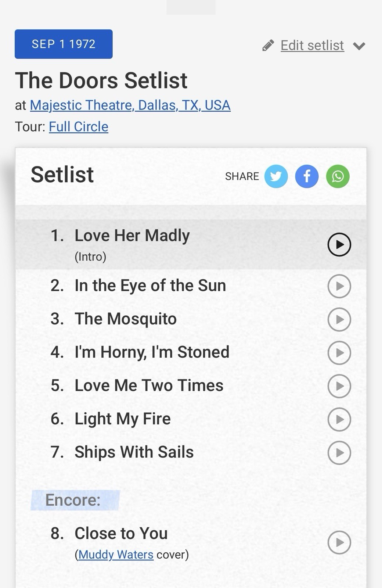Play Close to You encore song

point(339,542)
